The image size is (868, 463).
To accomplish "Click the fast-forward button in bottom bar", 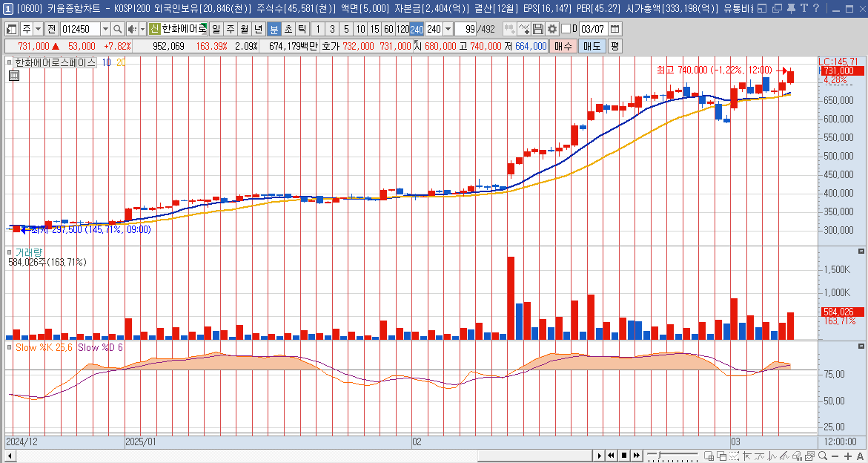I will click(637, 456).
